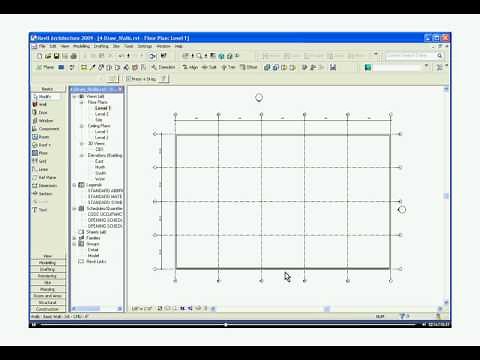Collapse the Ceiling Plans tree node
Screen dimensions: 480x360
(82, 126)
